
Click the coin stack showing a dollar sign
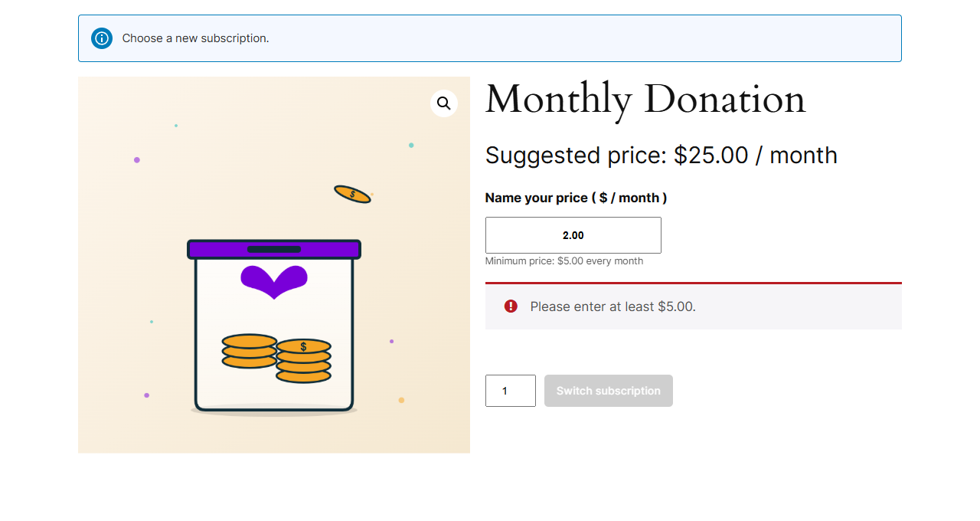coord(303,361)
